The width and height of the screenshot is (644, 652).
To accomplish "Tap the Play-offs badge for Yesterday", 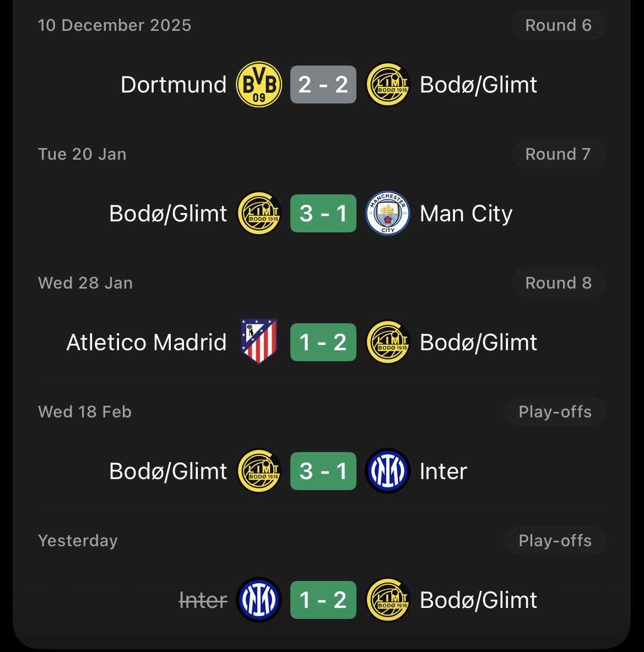I will pyautogui.click(x=555, y=541).
